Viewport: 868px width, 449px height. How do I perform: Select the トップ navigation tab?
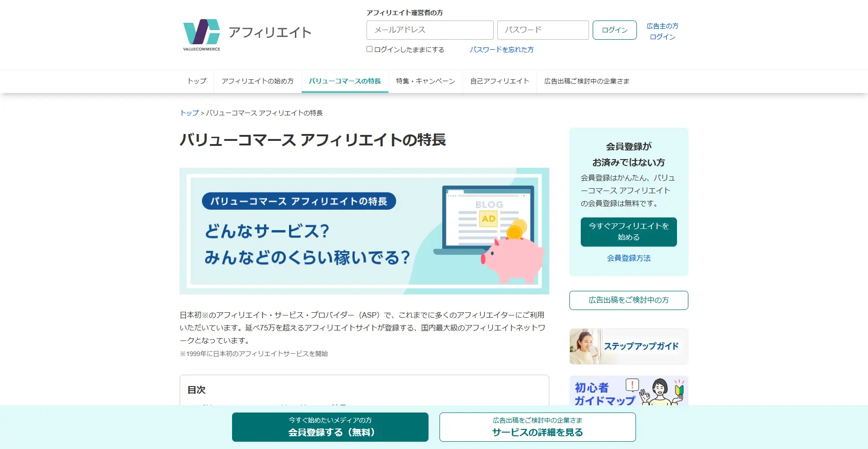(x=197, y=81)
